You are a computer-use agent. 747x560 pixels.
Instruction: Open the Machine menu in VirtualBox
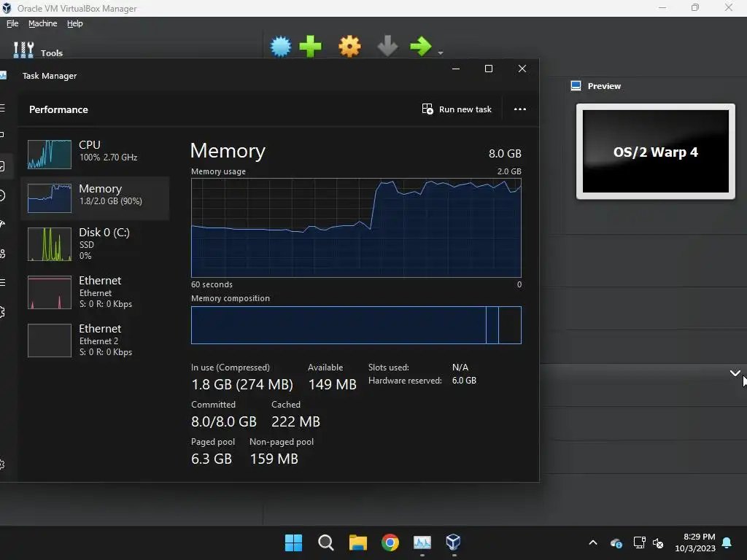43,23
